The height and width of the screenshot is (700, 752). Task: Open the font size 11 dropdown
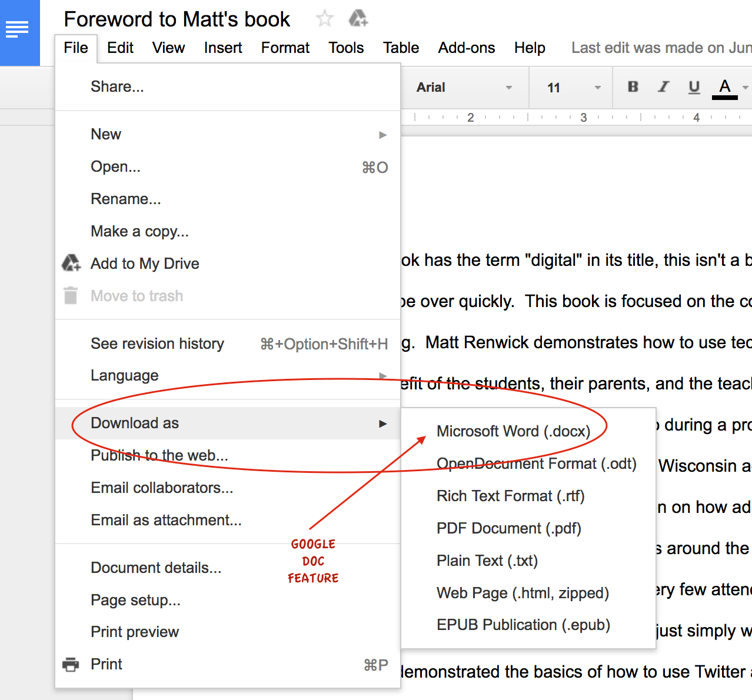[574, 88]
